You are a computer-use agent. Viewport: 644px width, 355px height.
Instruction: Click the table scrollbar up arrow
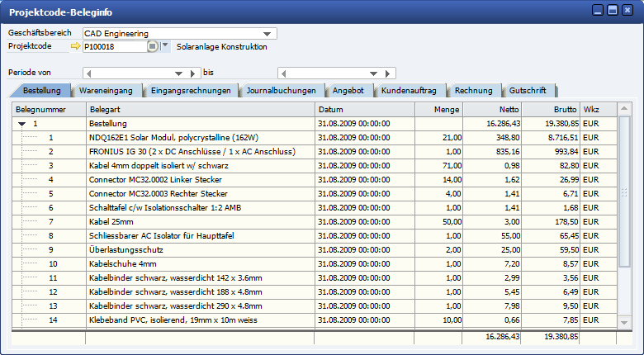coord(624,109)
